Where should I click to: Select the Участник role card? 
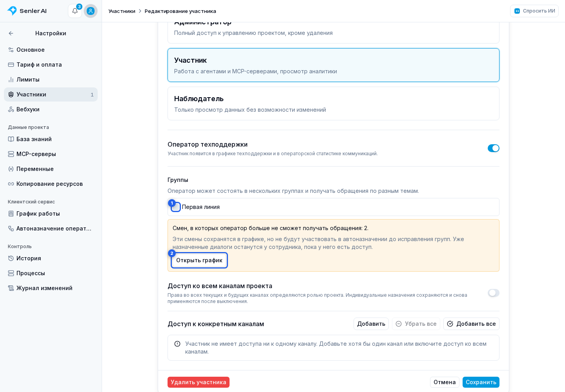[x=334, y=65]
